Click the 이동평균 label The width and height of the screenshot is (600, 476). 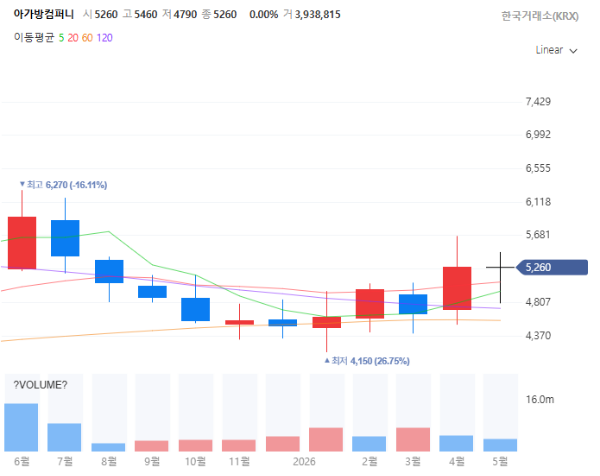34,37
